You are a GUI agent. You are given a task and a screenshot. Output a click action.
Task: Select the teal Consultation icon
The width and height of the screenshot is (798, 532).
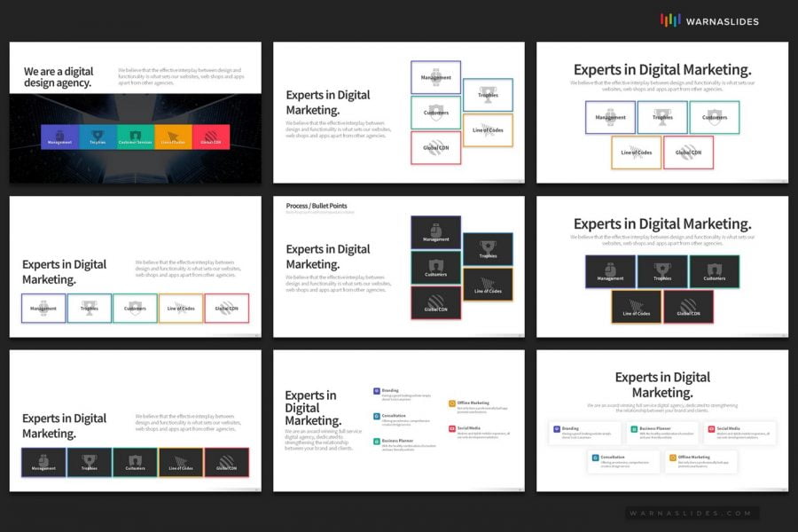tap(378, 415)
